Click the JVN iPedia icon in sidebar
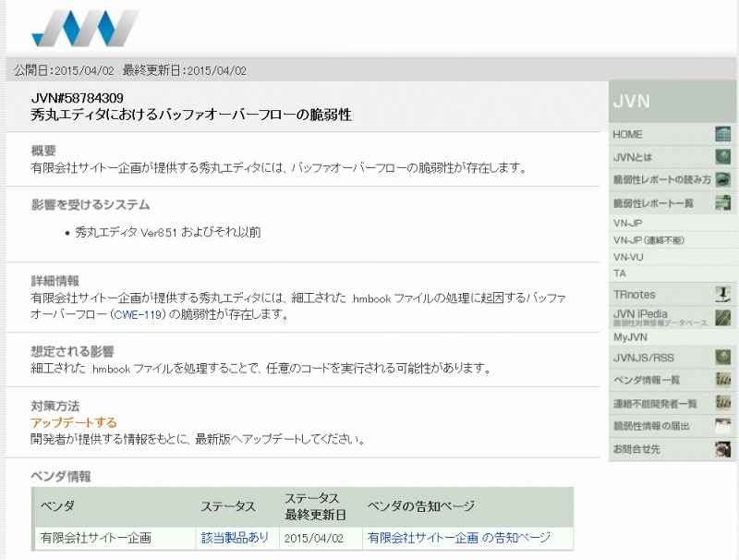 point(722,317)
